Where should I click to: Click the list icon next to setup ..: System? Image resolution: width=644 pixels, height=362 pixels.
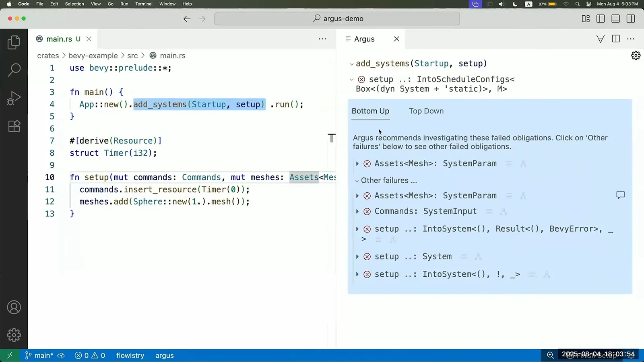[464, 257]
